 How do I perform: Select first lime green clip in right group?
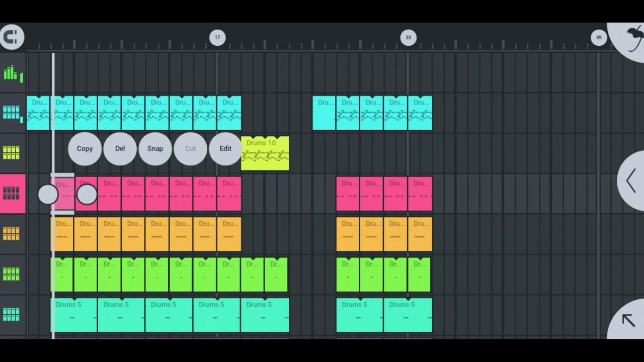pyautogui.click(x=348, y=275)
